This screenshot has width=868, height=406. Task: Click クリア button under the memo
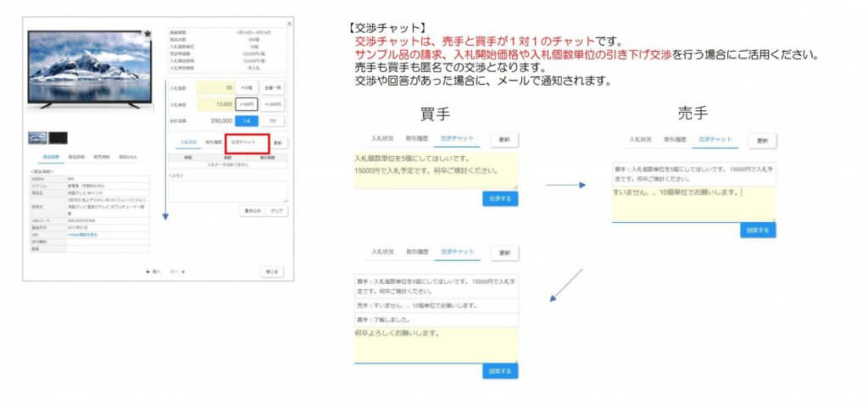pos(275,211)
